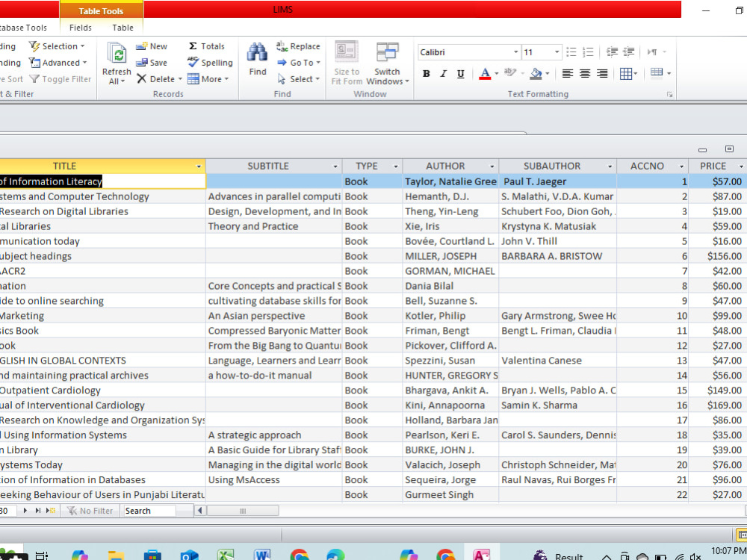Select 'An Asian perspective' subtitle cell
The image size is (747, 560).
(x=274, y=316)
